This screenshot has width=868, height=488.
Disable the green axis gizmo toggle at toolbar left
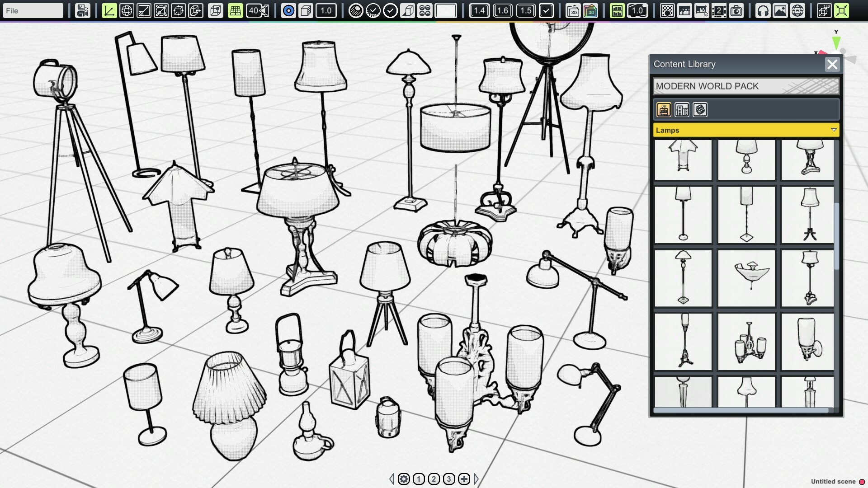pos(109,10)
